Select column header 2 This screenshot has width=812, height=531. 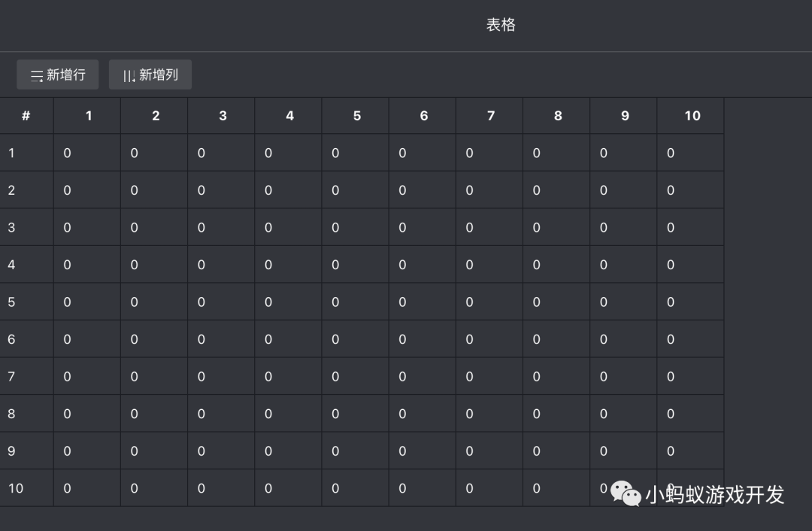pyautogui.click(x=154, y=116)
